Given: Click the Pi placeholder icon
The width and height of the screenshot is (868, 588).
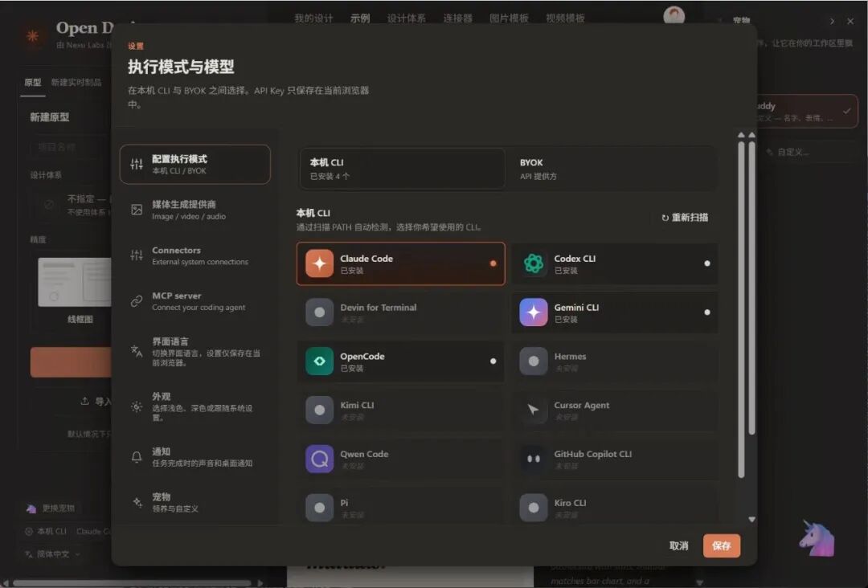Looking at the screenshot, I should [319, 507].
